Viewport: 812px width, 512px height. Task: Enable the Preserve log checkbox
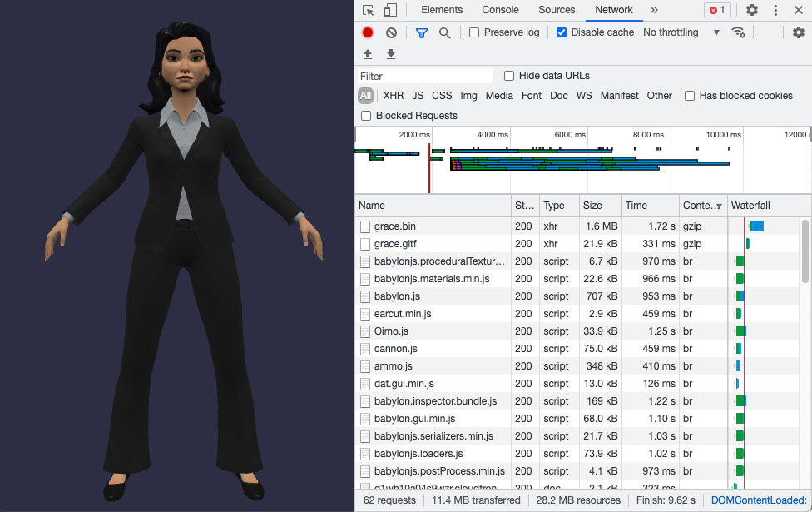(474, 32)
